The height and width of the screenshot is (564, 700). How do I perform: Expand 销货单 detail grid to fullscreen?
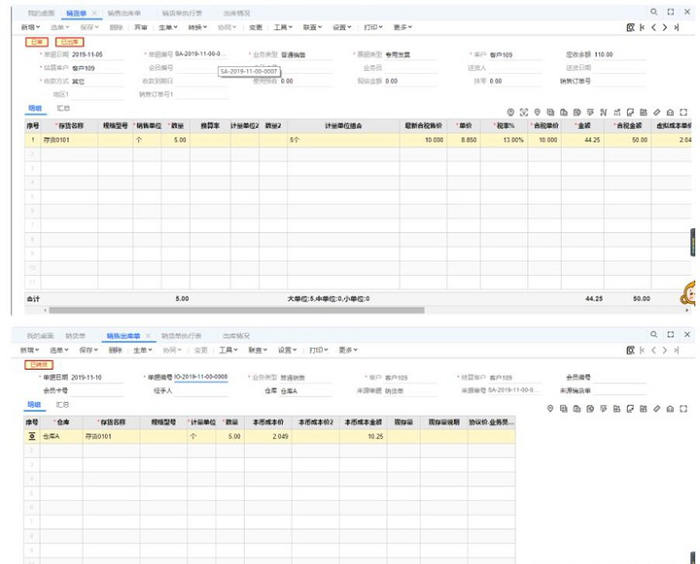[683, 112]
